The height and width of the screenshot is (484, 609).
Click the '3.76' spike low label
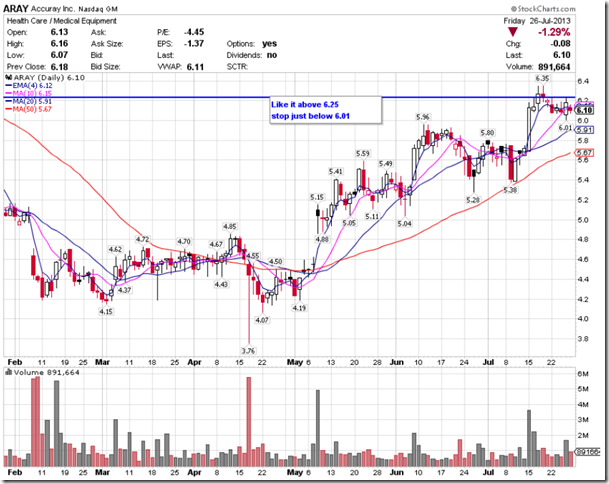tap(248, 351)
